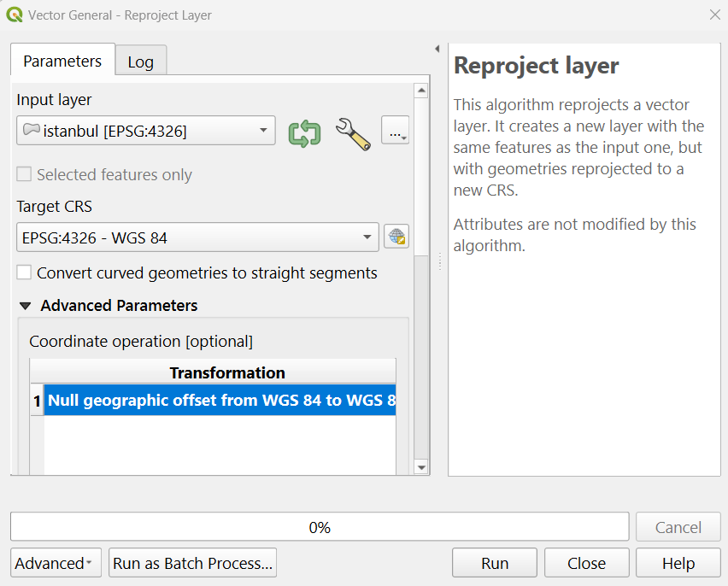Select the Null geographic offset transformation row
The width and height of the screenshot is (728, 586).
220,401
